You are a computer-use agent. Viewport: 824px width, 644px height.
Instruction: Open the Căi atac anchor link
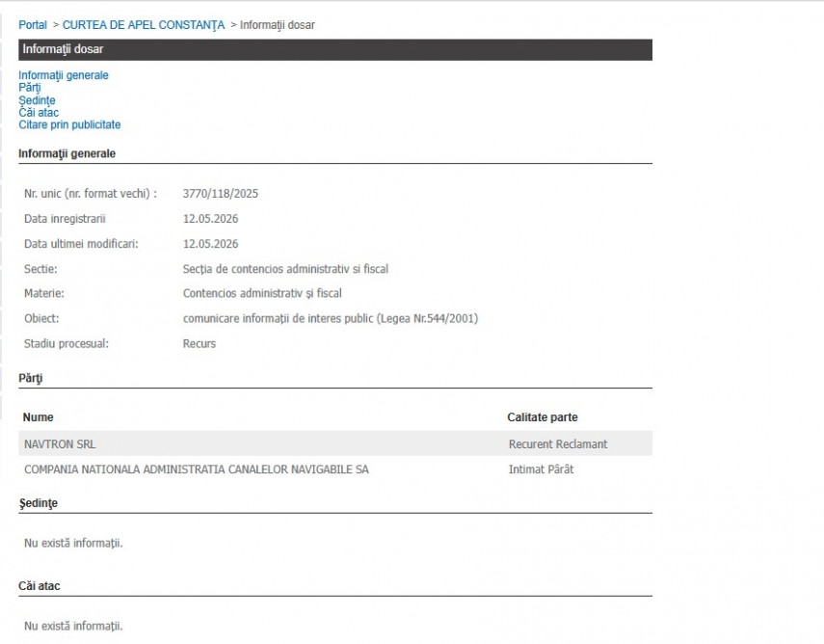tap(39, 113)
